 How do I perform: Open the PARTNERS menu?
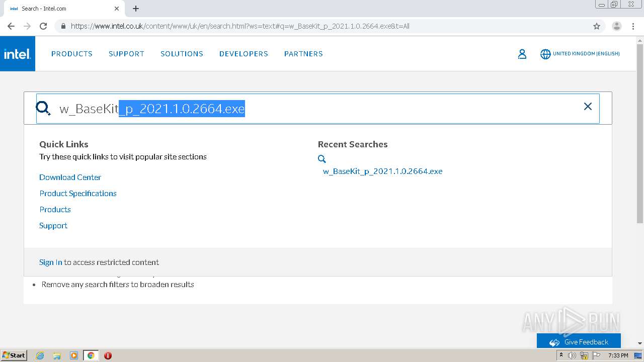pos(303,54)
